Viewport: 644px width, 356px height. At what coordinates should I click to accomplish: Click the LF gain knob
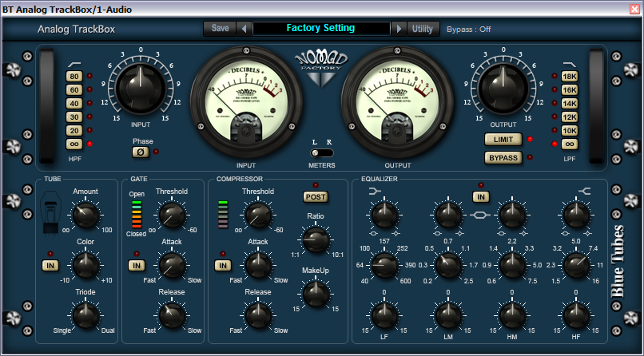pos(384,315)
